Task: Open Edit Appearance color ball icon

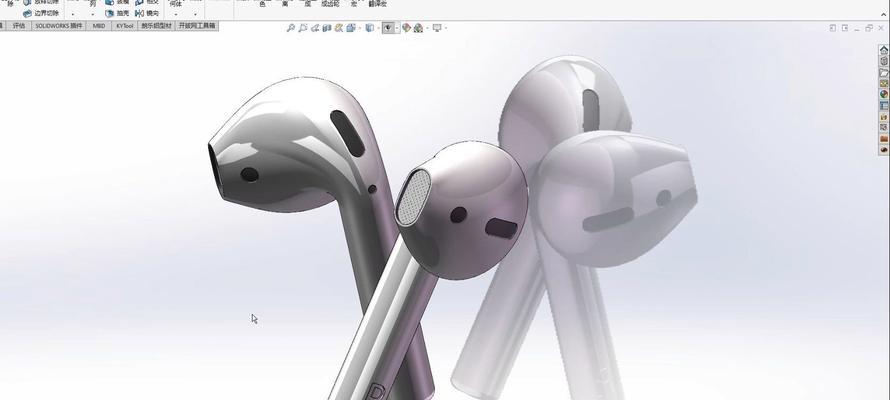Action: (406, 28)
